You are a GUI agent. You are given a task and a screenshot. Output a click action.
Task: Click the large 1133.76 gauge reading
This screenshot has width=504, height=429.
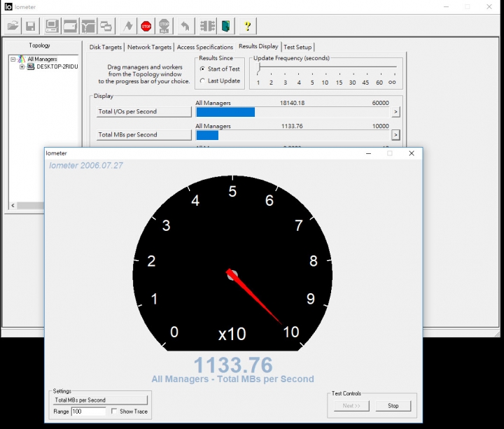[x=233, y=365]
